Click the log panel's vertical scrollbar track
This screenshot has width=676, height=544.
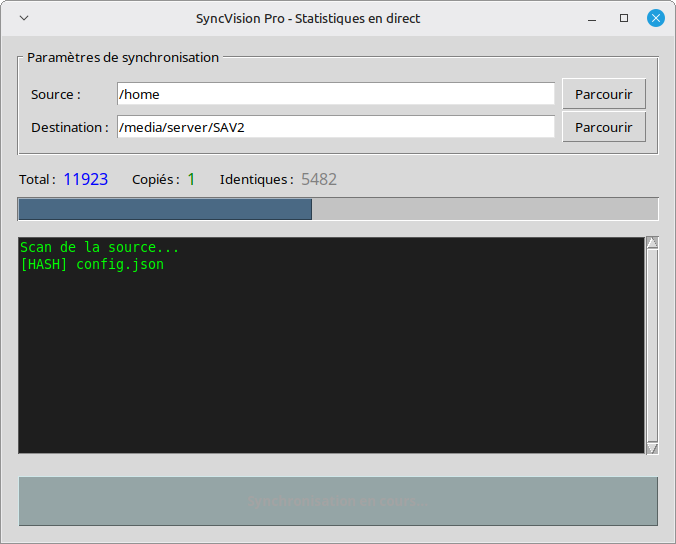click(x=652, y=345)
